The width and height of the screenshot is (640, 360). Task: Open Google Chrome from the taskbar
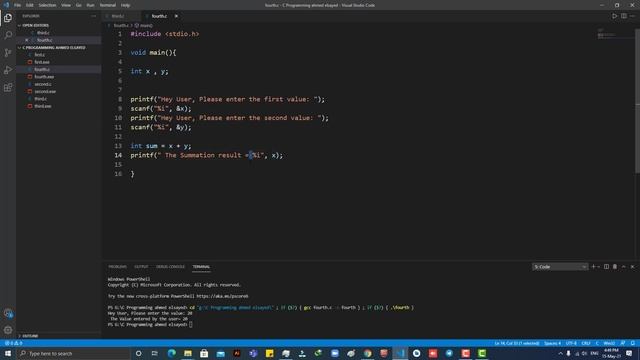(367, 353)
